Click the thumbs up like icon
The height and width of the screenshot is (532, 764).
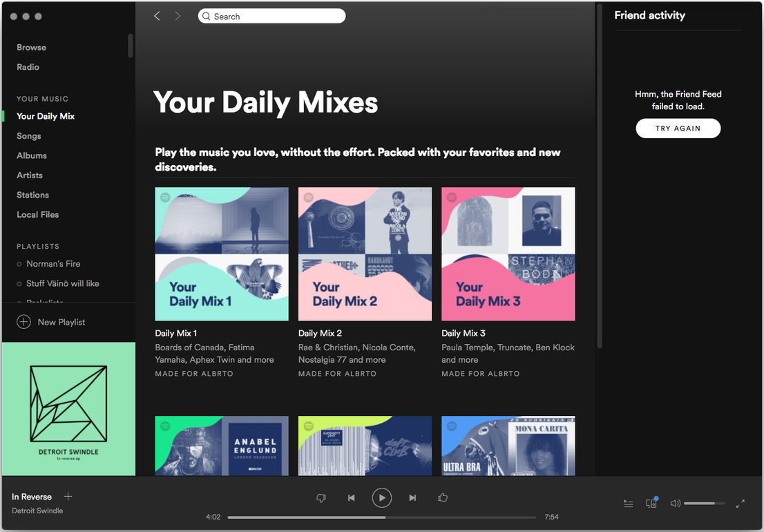pyautogui.click(x=443, y=497)
